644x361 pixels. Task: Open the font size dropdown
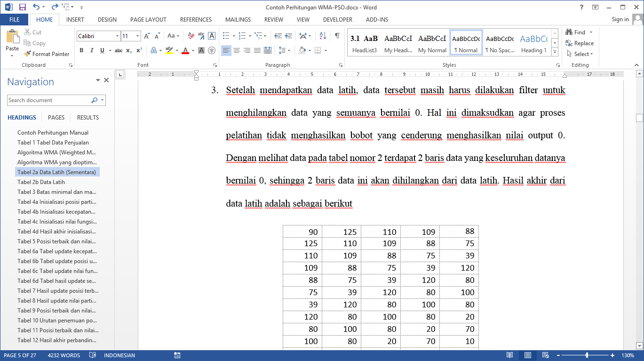[137, 36]
